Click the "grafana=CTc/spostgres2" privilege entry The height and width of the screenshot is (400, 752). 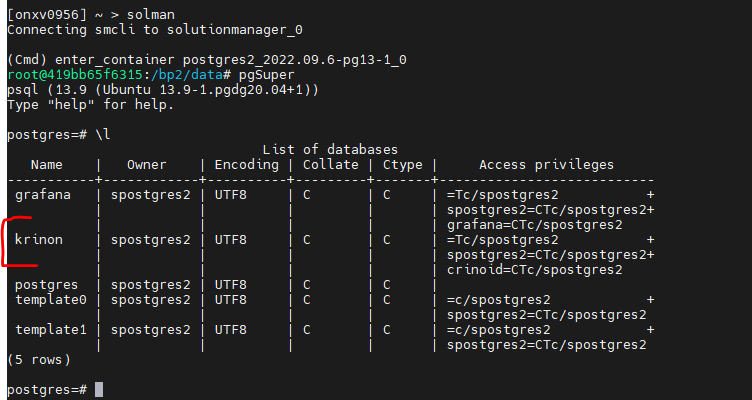click(534, 224)
